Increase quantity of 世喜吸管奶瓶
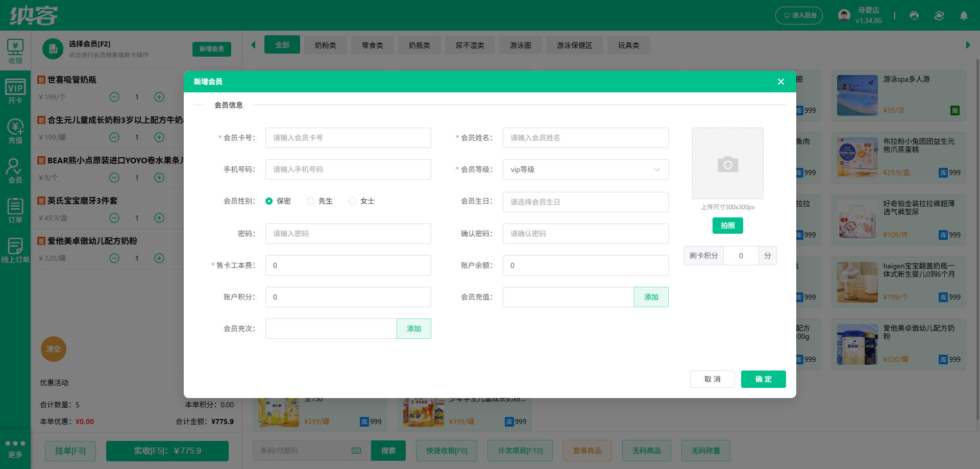The image size is (980, 469). click(159, 97)
